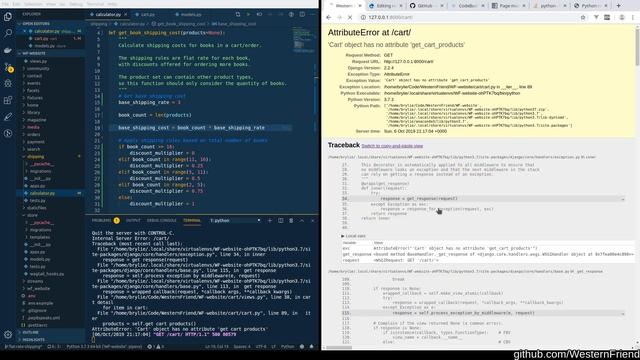Open the File menu in VS Code menu bar

click(5, 4)
